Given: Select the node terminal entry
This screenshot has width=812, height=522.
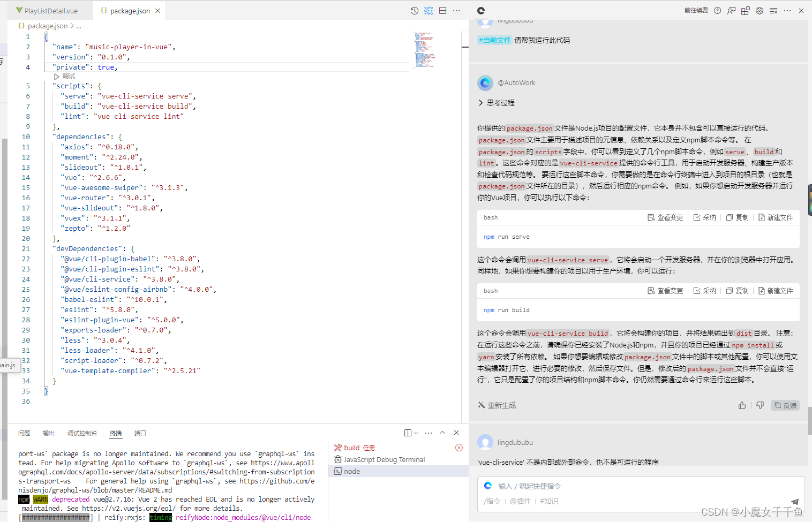Looking at the screenshot, I should 399,471.
